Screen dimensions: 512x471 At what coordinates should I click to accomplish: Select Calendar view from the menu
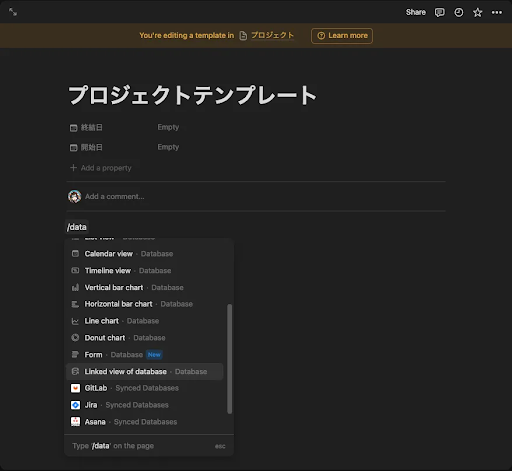tap(145, 254)
